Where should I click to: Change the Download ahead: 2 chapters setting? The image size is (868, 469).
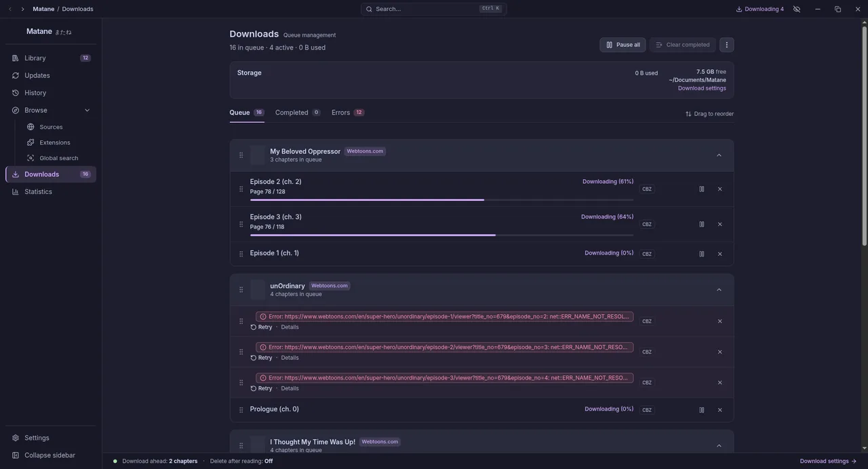pyautogui.click(x=160, y=462)
